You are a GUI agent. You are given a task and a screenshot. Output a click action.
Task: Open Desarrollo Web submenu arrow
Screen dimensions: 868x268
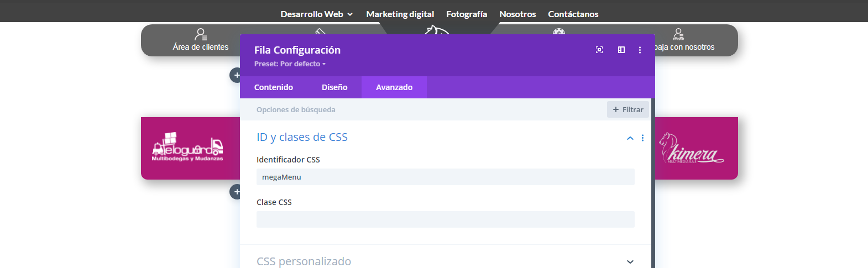click(x=350, y=14)
